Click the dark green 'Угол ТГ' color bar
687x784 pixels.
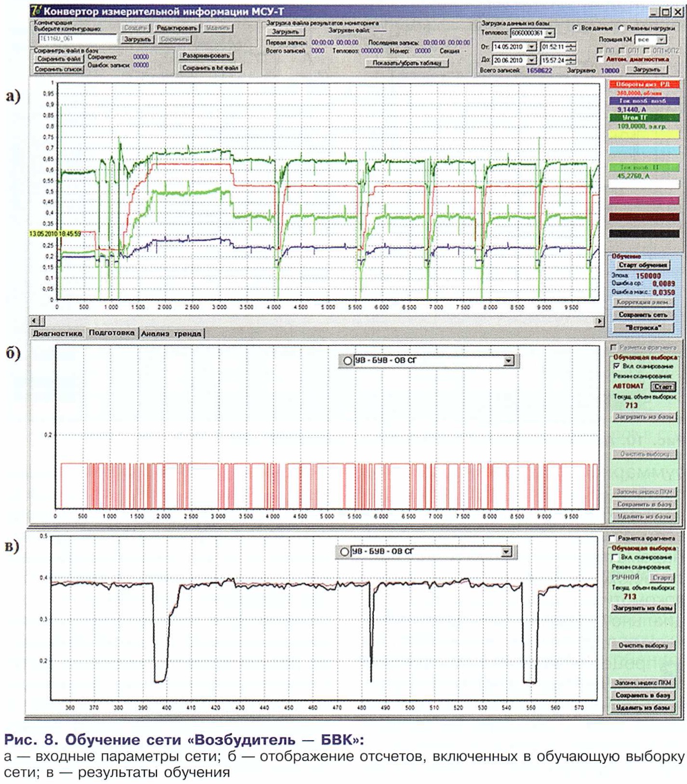644,118
